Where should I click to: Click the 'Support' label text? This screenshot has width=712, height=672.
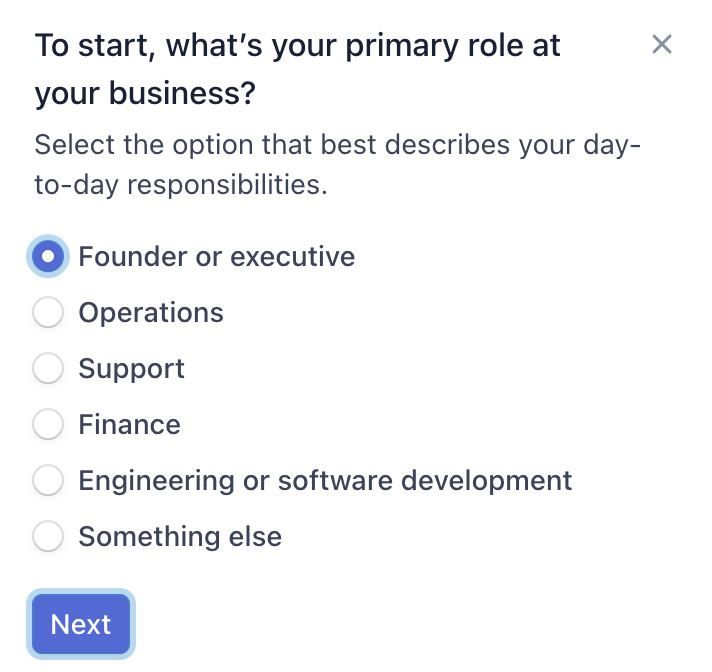coord(131,368)
